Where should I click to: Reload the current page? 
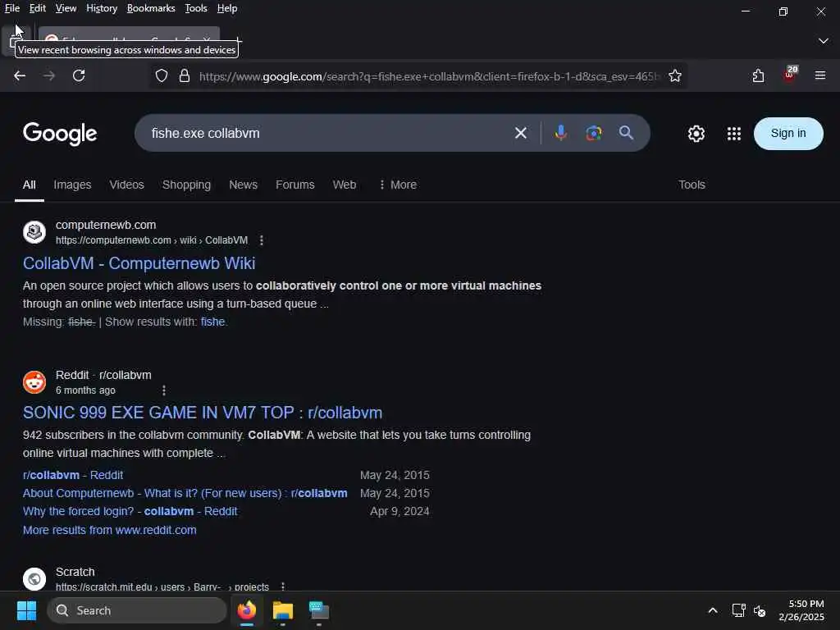click(79, 75)
